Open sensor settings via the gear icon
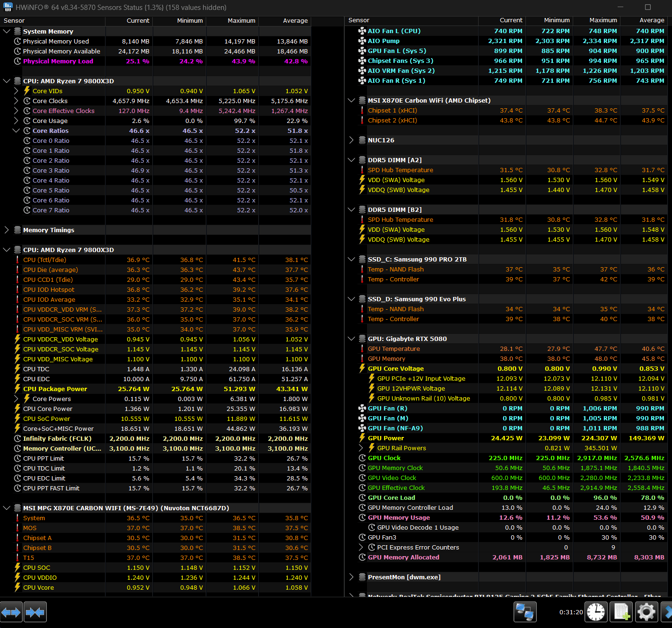672x628 pixels. (x=646, y=612)
